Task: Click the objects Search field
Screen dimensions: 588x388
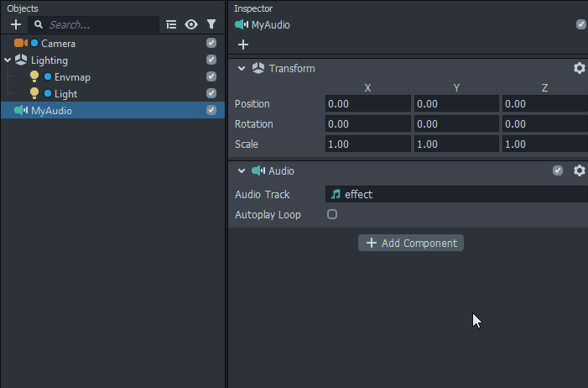Action: click(x=101, y=25)
